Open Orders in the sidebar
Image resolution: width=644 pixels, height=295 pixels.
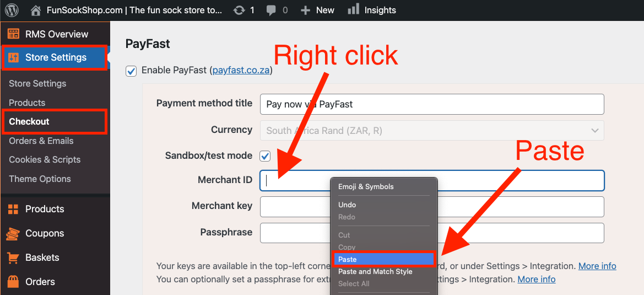pyautogui.click(x=40, y=282)
